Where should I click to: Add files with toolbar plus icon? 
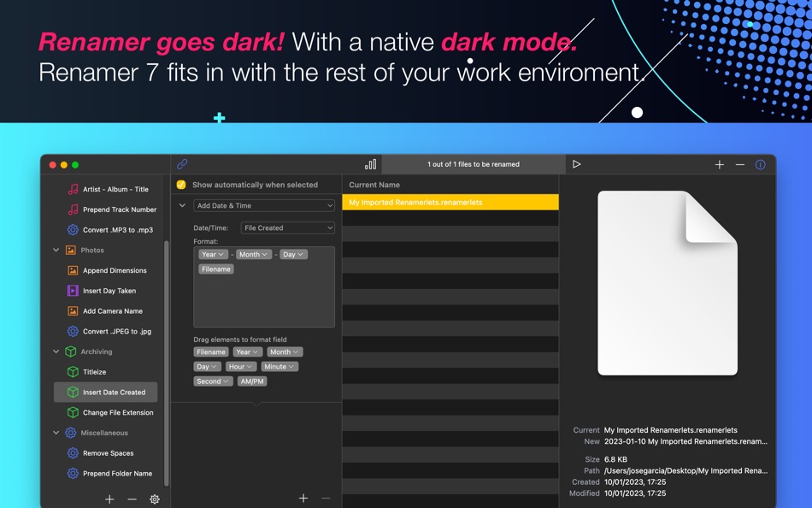720,164
